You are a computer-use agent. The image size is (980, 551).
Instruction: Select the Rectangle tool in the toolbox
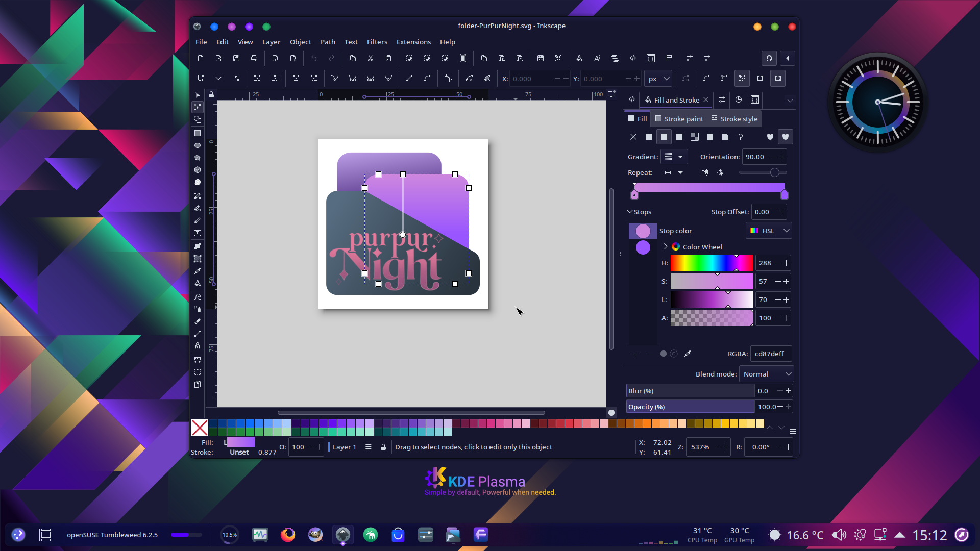[198, 133]
